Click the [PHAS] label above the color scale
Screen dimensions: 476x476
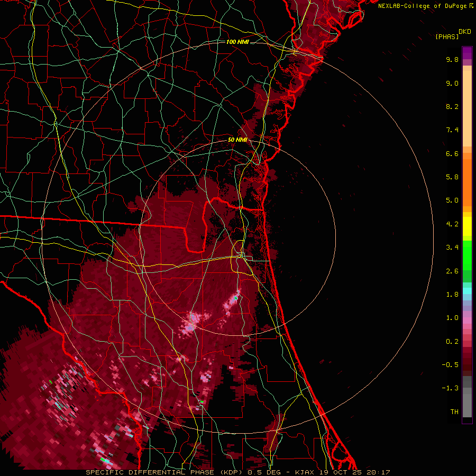[x=447, y=36]
